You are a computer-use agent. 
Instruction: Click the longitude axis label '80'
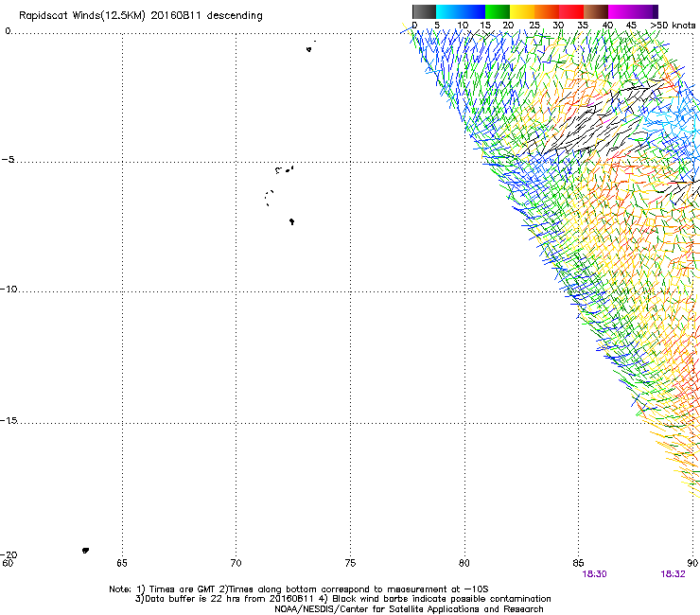point(464,563)
